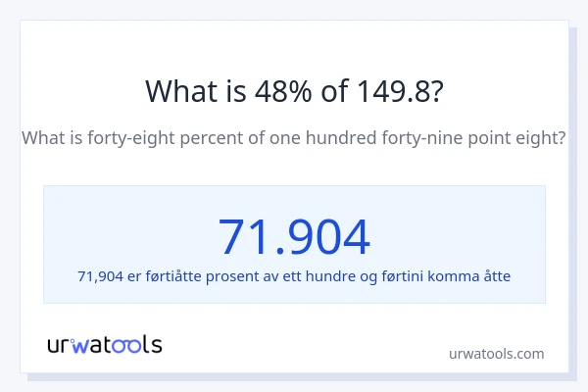Click the heading 'What is 48% of 149.8?'

[x=294, y=91]
